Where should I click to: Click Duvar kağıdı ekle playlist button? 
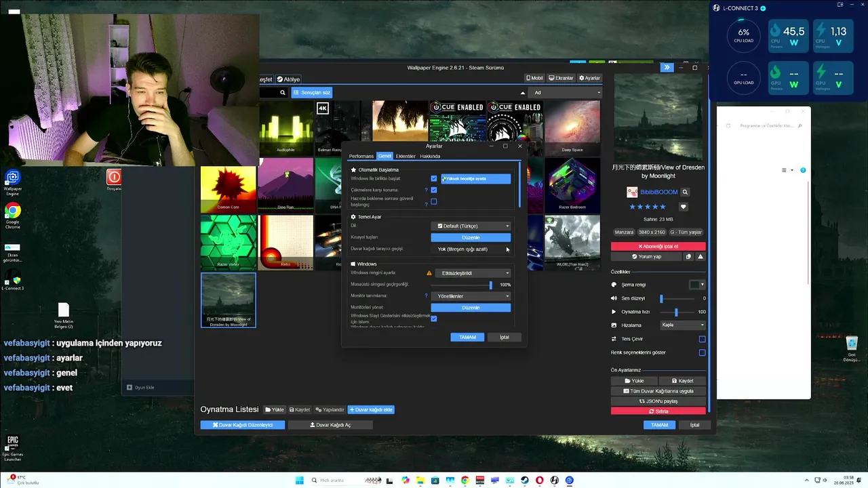coord(371,409)
